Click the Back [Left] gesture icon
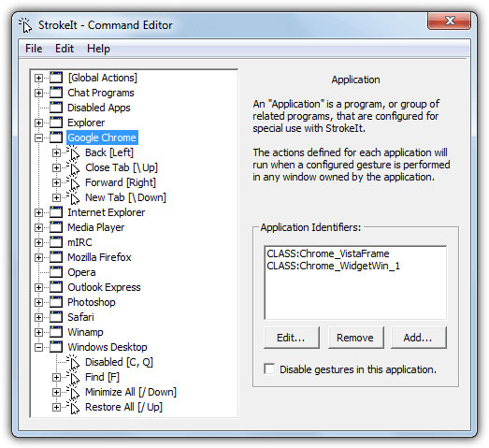Screen dimensions: 489x448 [x=73, y=152]
